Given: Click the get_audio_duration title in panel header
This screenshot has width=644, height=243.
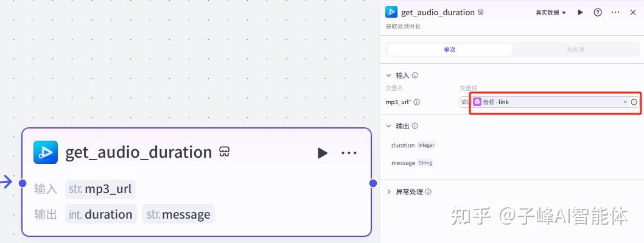Looking at the screenshot, I should coord(438,12).
